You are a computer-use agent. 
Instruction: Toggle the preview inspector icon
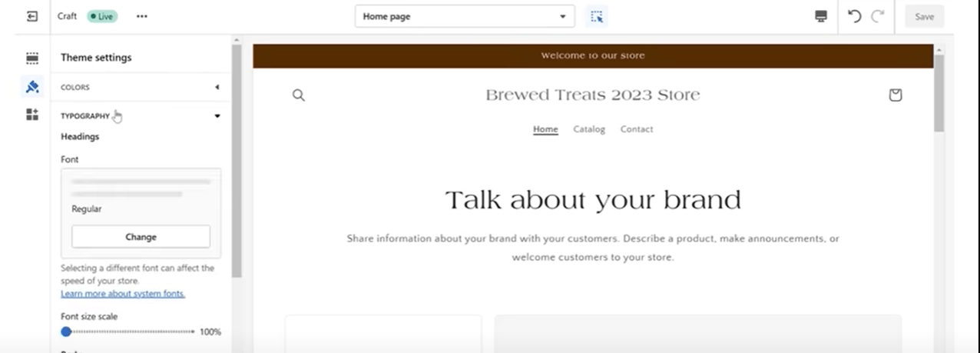597,16
